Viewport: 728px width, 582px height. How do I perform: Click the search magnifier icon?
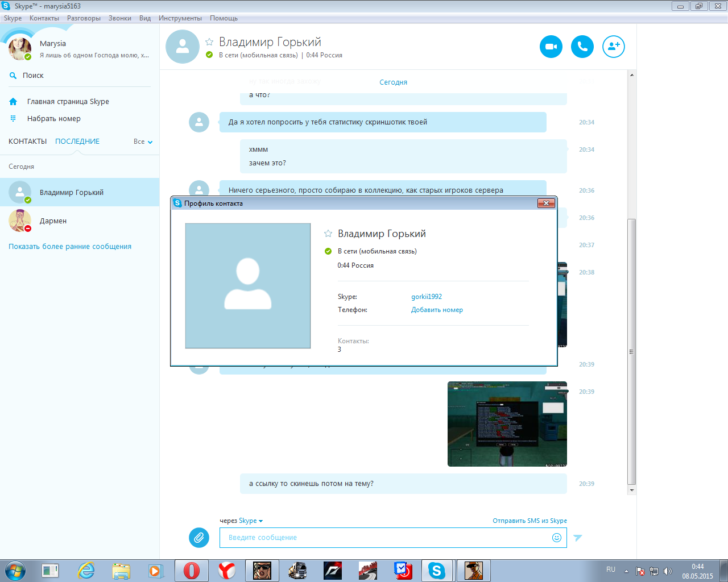pos(13,76)
